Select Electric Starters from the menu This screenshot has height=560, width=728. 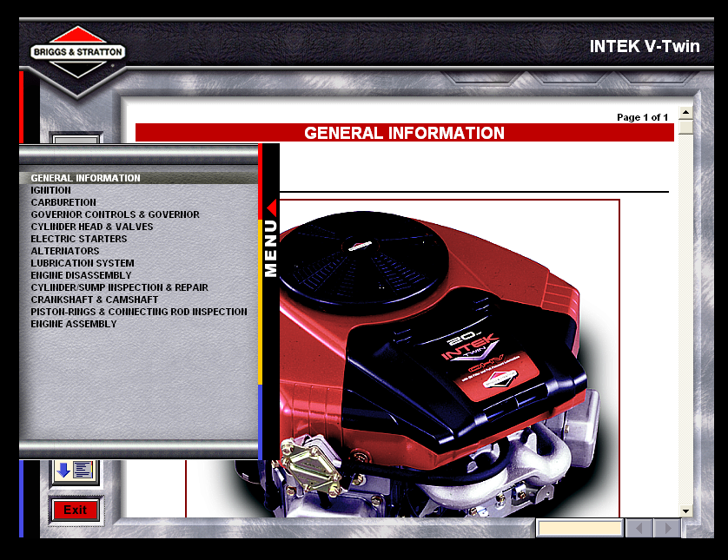click(x=79, y=239)
